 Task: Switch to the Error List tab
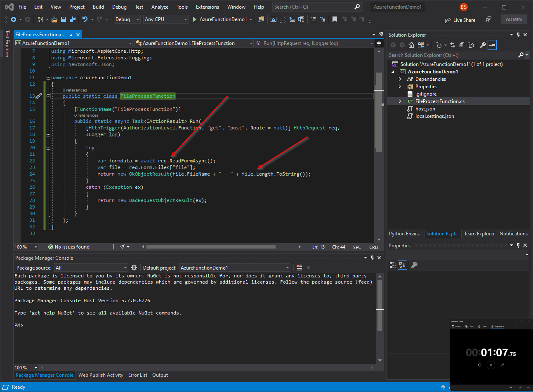(x=137, y=375)
